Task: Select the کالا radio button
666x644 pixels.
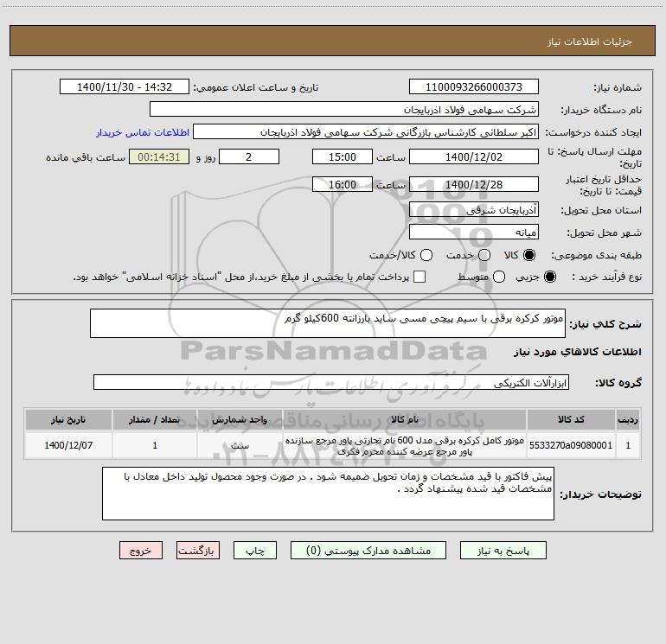Action: pyautogui.click(x=529, y=255)
